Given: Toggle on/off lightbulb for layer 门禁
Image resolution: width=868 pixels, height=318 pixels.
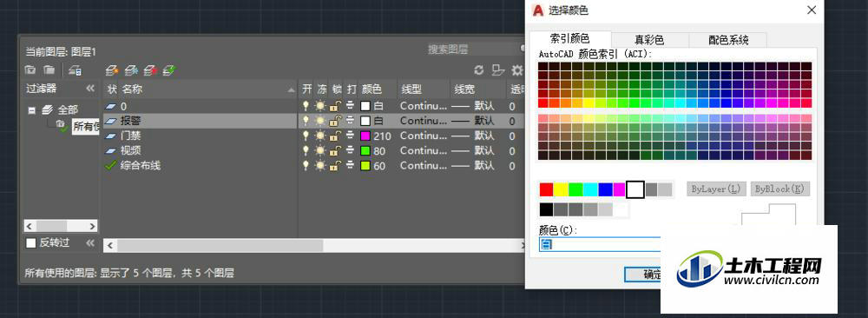Looking at the screenshot, I should point(305,136).
